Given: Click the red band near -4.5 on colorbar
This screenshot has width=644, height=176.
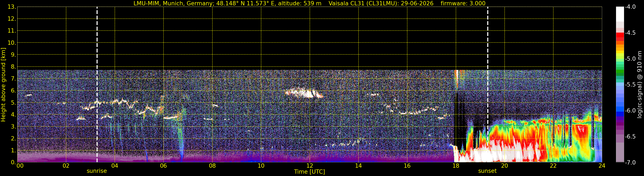Looking at the screenshot, I should [x=620, y=36].
